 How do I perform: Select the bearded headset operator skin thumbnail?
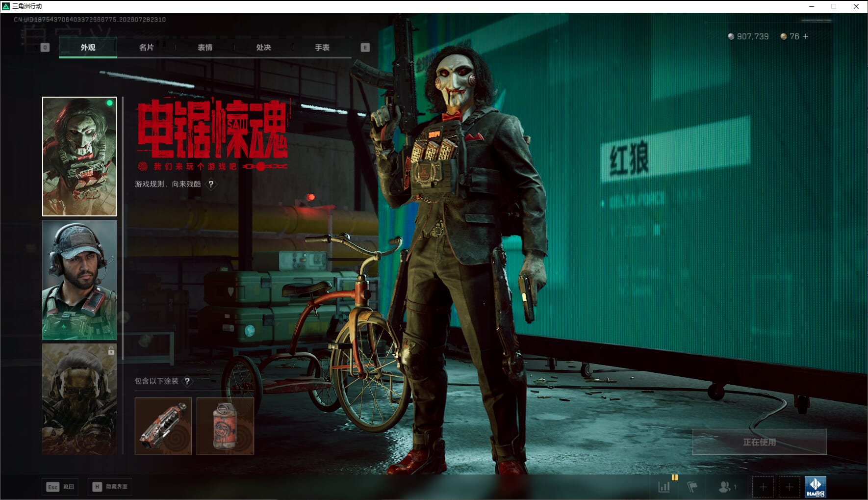(x=79, y=280)
